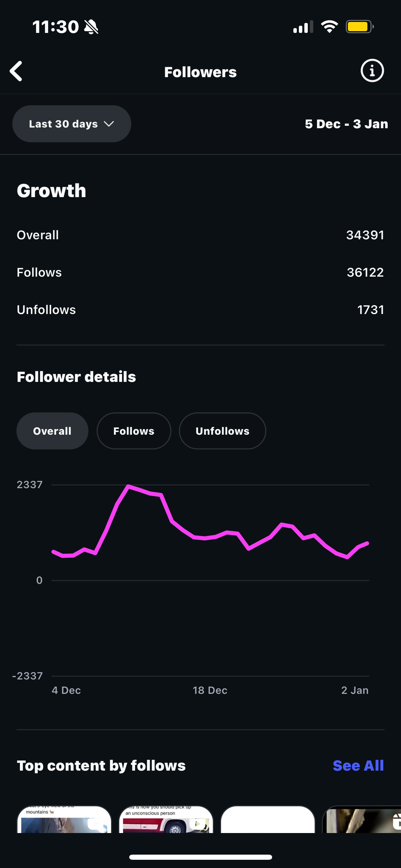Tap the Unfollows growth row value

point(370,310)
